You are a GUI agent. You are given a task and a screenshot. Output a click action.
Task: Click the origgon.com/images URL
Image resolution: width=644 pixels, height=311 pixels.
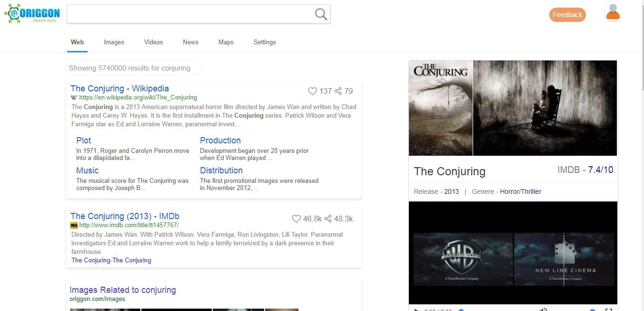98,299
